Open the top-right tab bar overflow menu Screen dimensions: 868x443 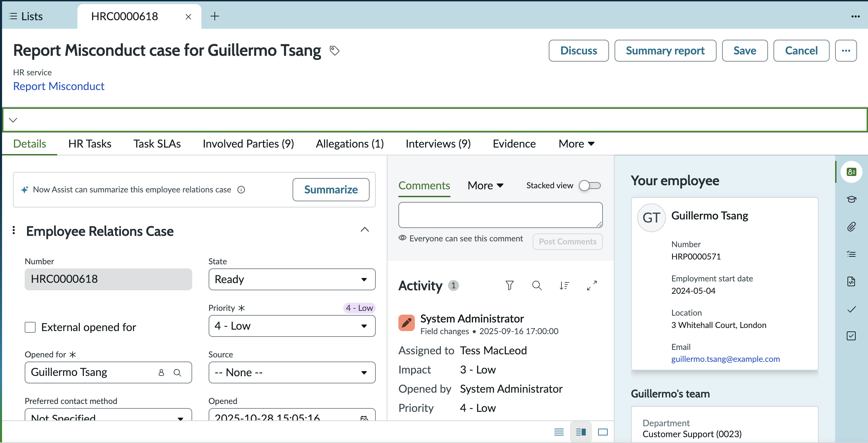(855, 16)
